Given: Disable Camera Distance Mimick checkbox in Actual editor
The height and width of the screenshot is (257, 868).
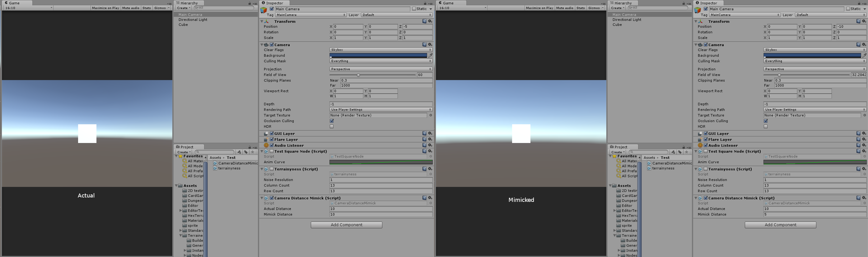Looking at the screenshot, I should pyautogui.click(x=272, y=198).
